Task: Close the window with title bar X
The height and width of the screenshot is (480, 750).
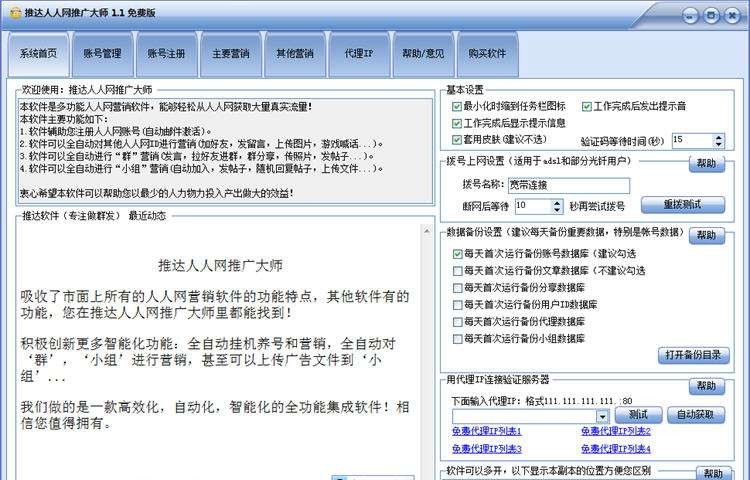Action: pos(732,16)
